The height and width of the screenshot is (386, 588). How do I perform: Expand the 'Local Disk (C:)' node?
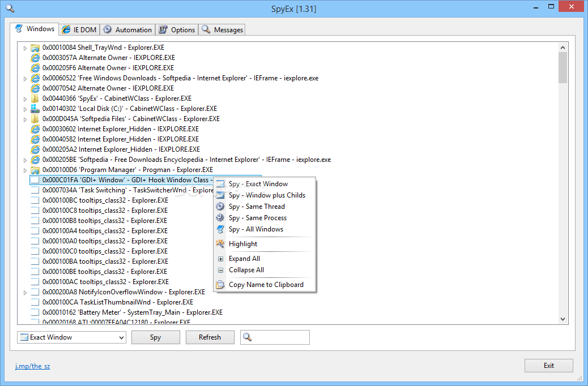click(x=25, y=109)
